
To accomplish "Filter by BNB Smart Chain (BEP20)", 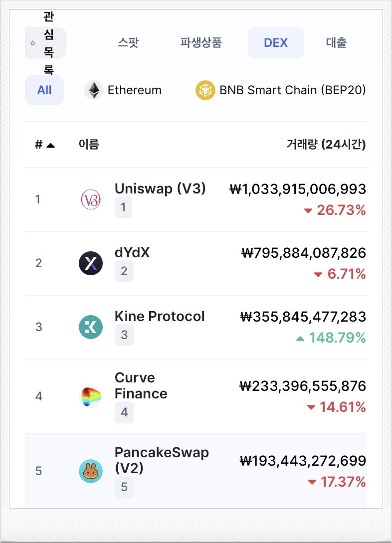I will [x=280, y=90].
